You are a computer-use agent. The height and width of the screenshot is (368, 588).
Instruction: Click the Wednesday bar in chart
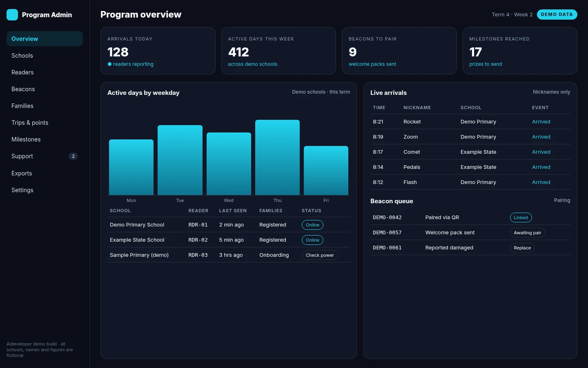(x=229, y=164)
